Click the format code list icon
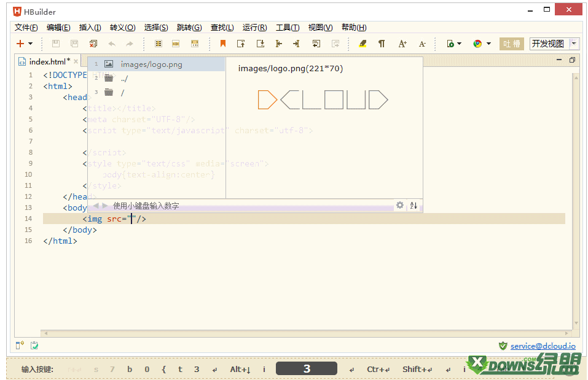588x380 pixels. tap(159, 44)
